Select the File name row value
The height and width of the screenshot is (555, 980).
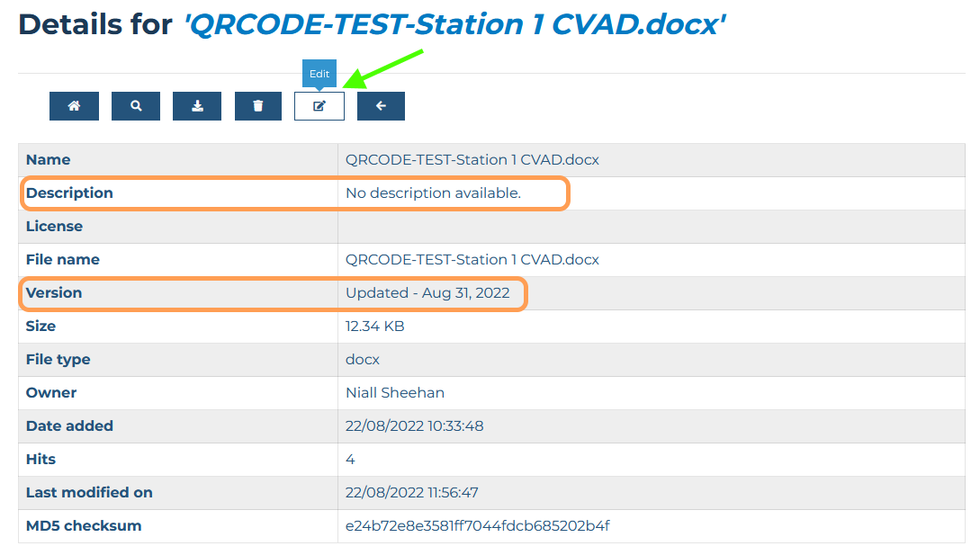tap(472, 260)
